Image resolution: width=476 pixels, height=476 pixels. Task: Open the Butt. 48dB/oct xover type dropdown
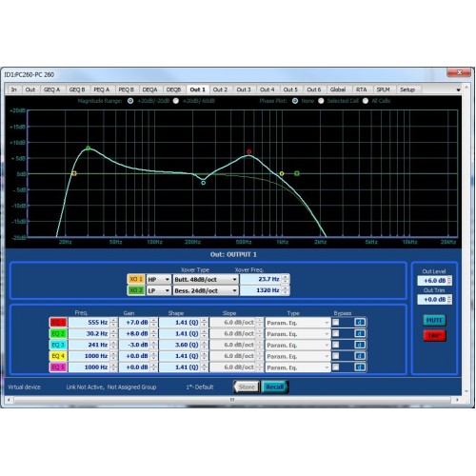[206, 279]
